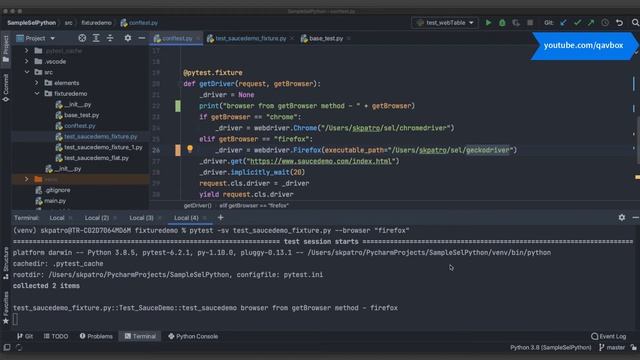The width and height of the screenshot is (640, 360).
Task: Open the Project tool window sidebar button
Action: [6, 49]
